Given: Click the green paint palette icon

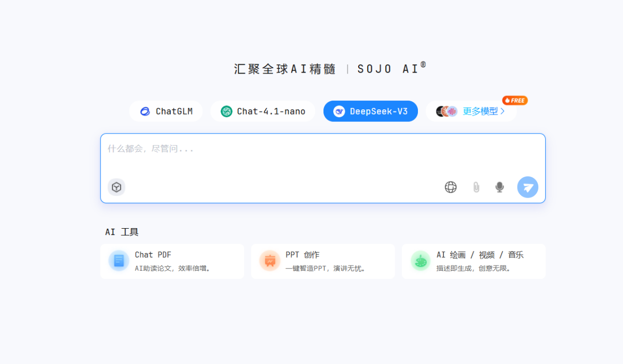Looking at the screenshot, I should (x=421, y=261).
